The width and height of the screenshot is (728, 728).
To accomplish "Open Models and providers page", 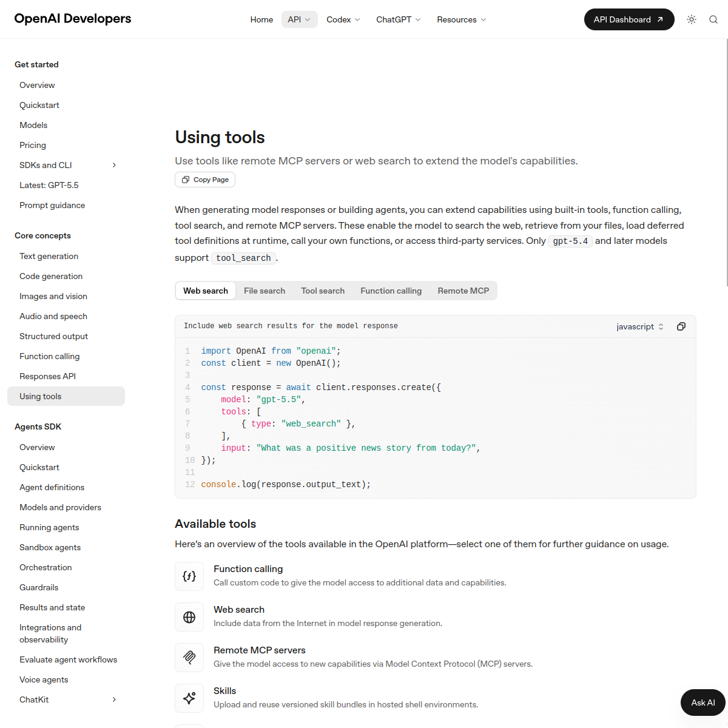I will click(x=60, y=507).
